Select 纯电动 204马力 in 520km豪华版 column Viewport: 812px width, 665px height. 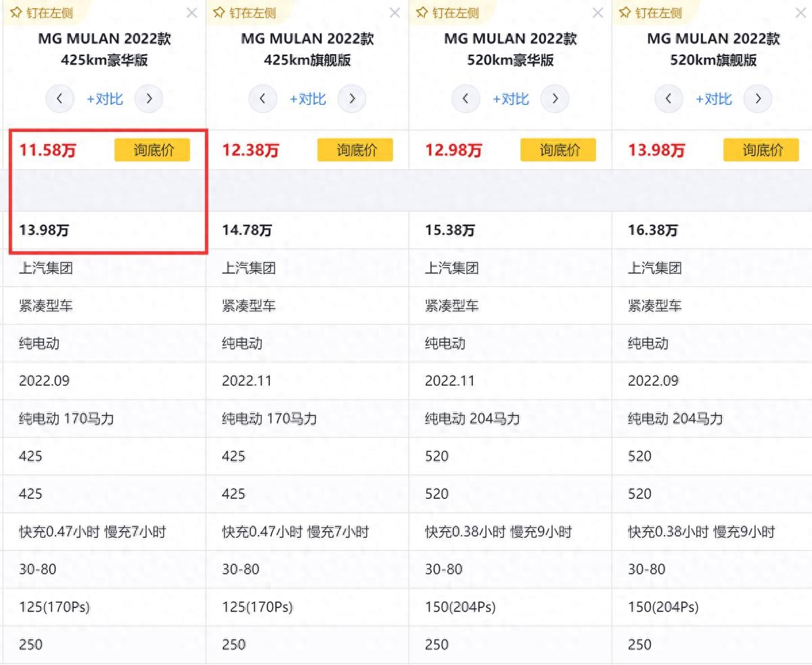pyautogui.click(x=472, y=419)
